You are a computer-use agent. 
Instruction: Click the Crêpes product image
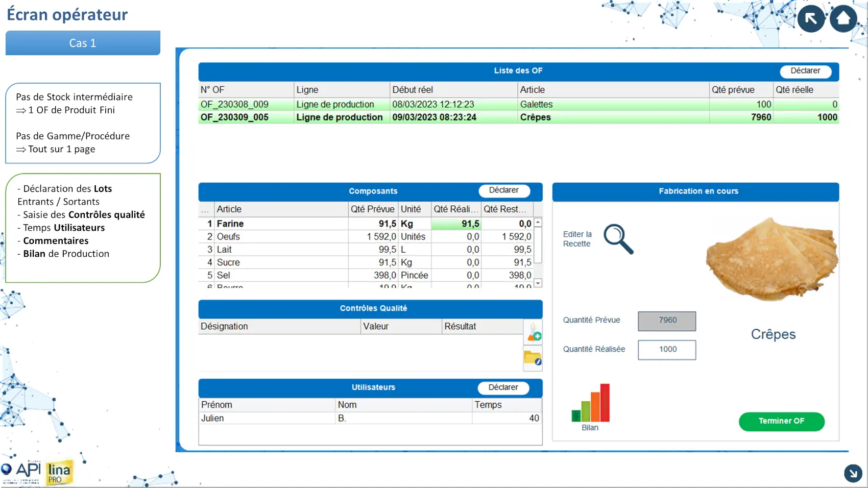pyautogui.click(x=771, y=260)
